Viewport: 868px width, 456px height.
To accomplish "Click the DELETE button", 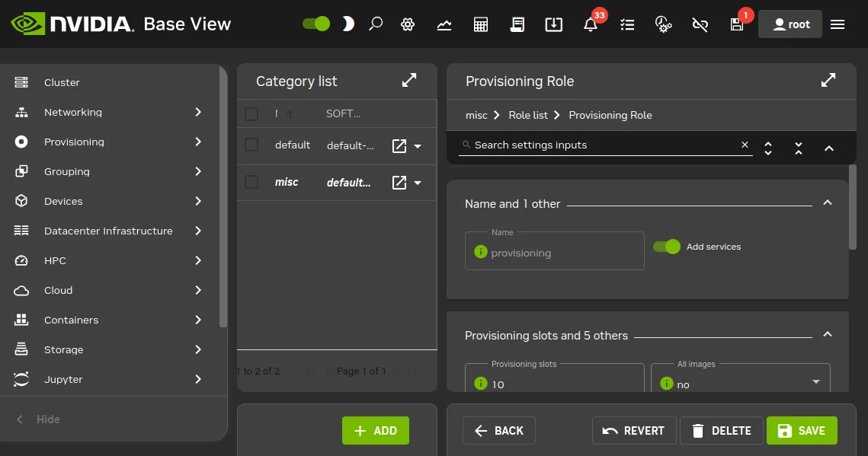I will coord(722,431).
